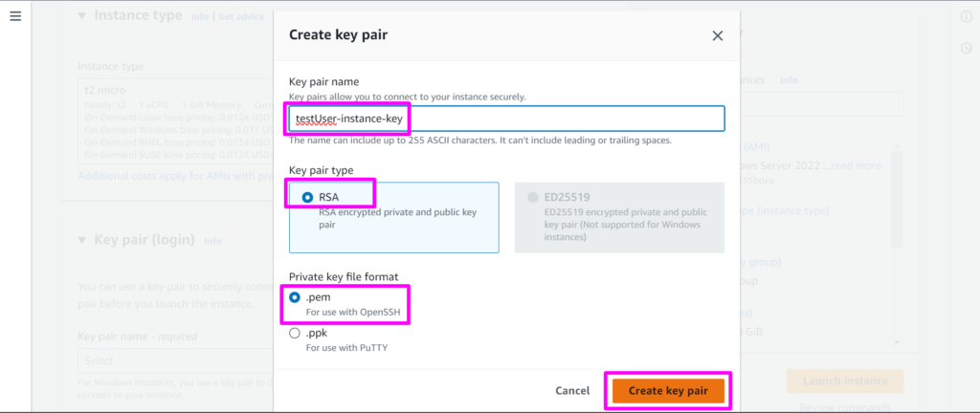Screen dimensions: 980x413
Task: Click the Key pair name input field
Action: [x=506, y=119]
